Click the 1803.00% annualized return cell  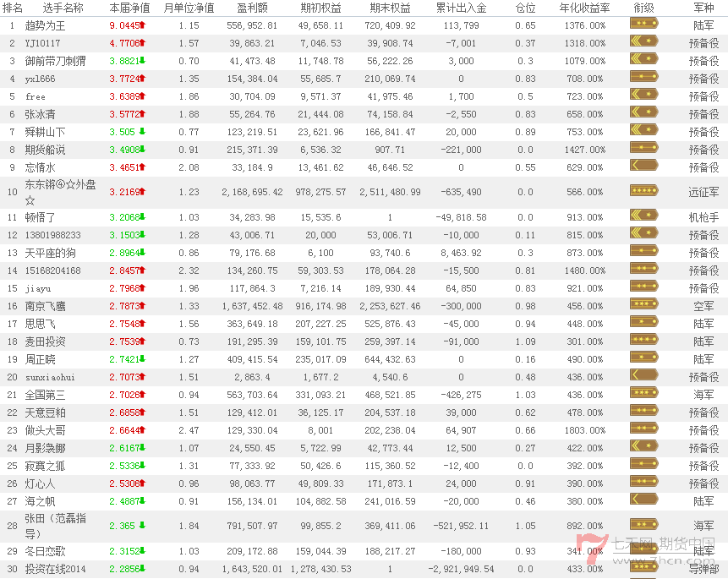584,430
